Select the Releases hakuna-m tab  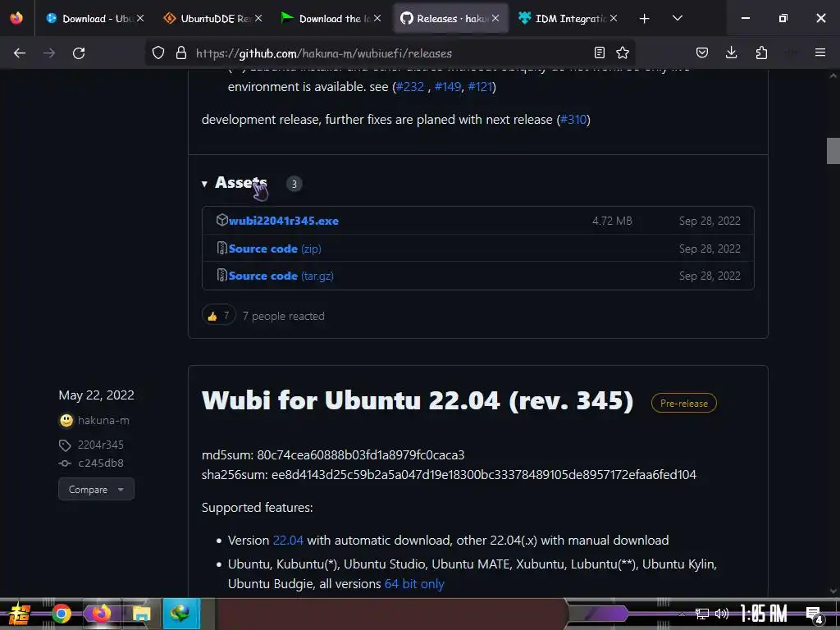coord(449,18)
